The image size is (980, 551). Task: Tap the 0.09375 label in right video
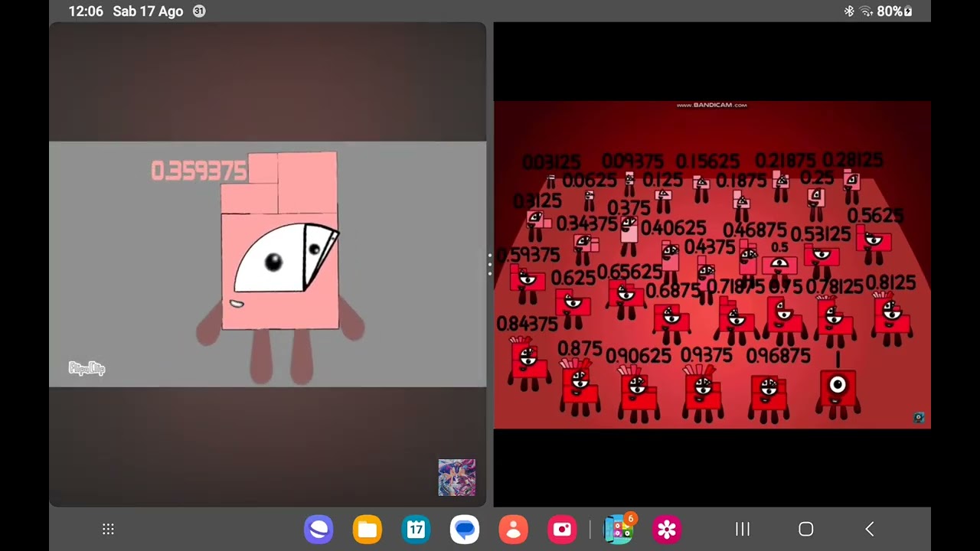coord(632,161)
